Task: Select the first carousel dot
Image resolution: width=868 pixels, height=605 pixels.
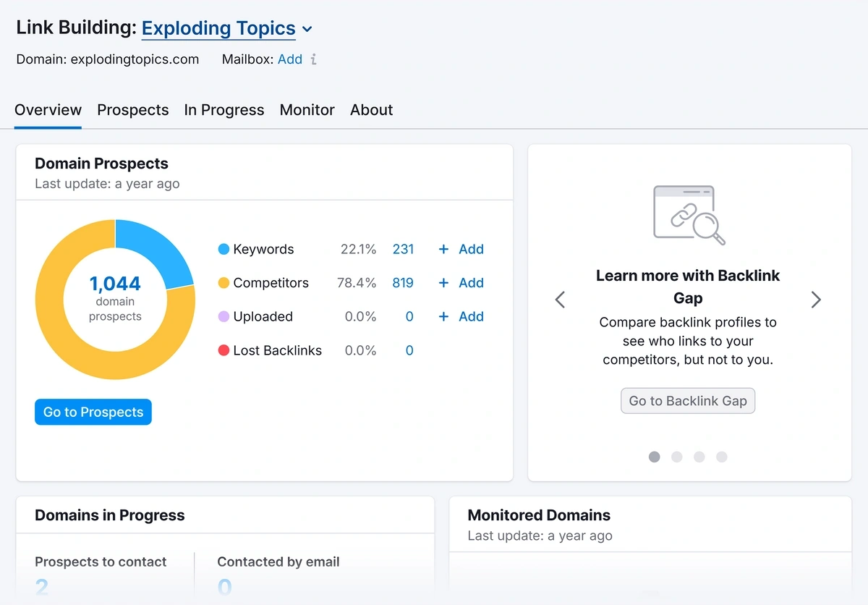Action: click(655, 457)
